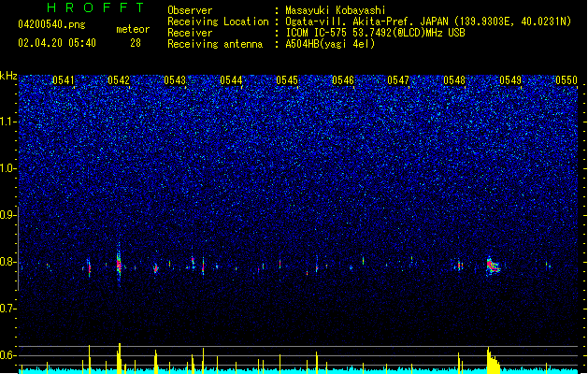588x374 pixels.
Task: Click the antenna A504HB(yagi 4el) text
Action: (330, 44)
